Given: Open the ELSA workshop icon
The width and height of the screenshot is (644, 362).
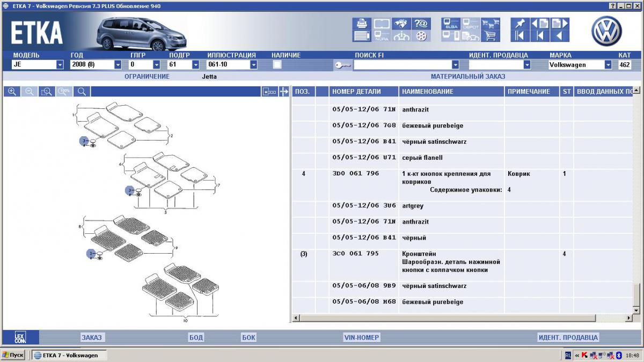Looking at the screenshot, I should 451,24.
